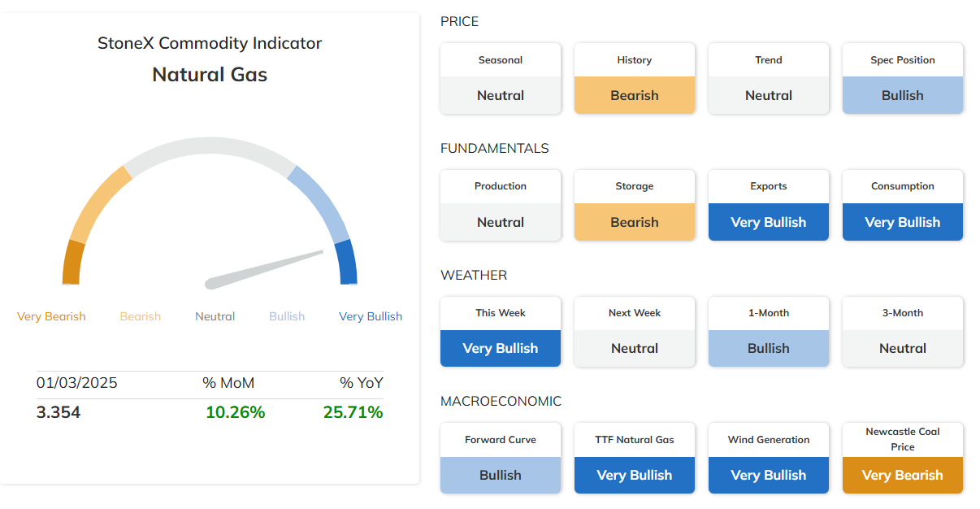Click the % YoY column header

362,383
